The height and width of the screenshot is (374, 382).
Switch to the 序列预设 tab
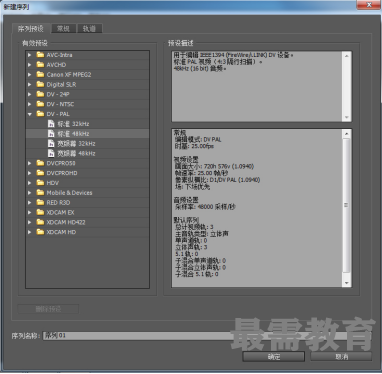coord(31,29)
